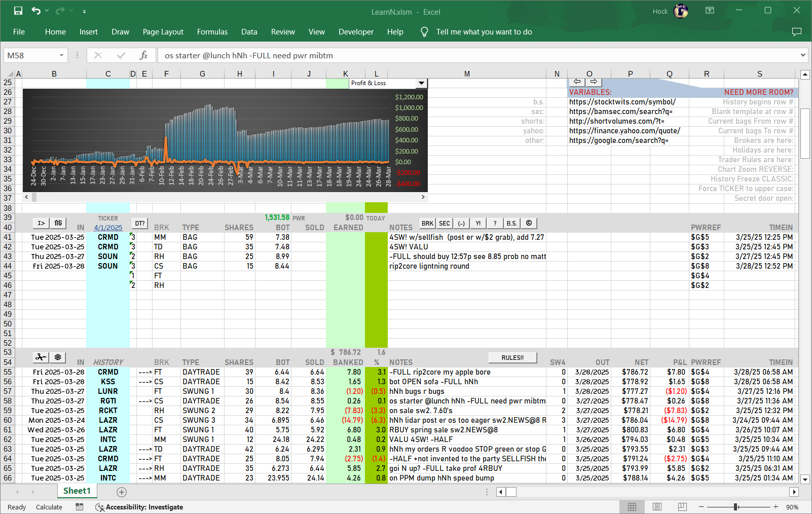Click the Save icon in title bar

pos(18,11)
